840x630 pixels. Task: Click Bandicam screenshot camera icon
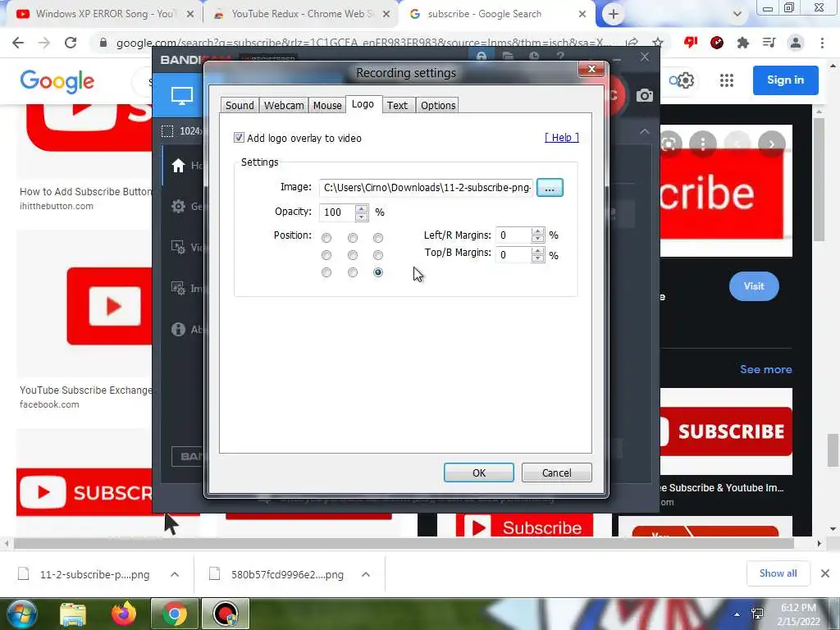point(645,95)
